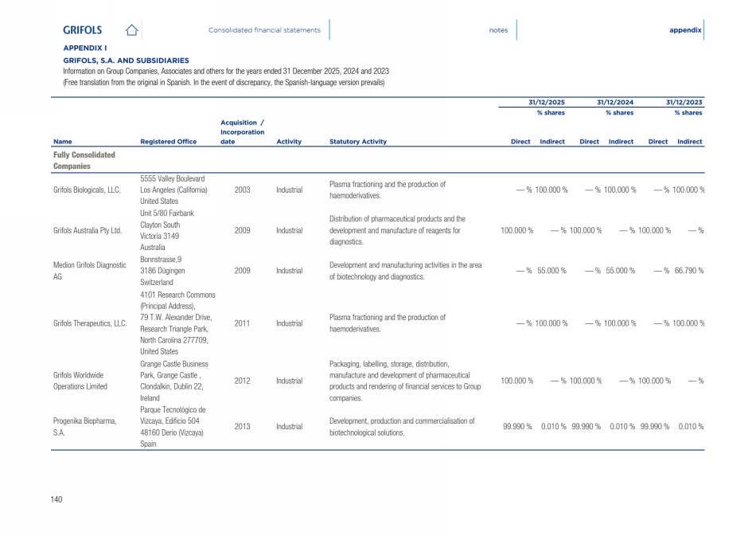Click the page number 140
The image size is (756, 536).
(x=57, y=499)
